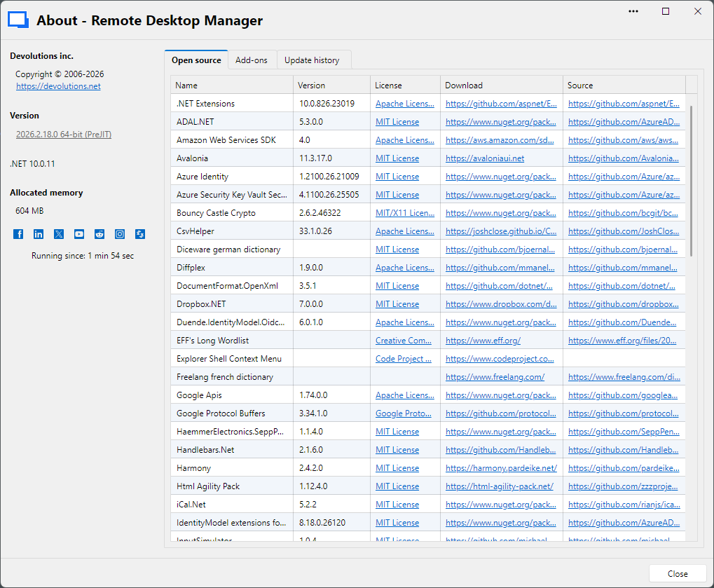Open the X (Twitter) social icon
Image resolution: width=714 pixels, height=588 pixels.
pyautogui.click(x=59, y=234)
